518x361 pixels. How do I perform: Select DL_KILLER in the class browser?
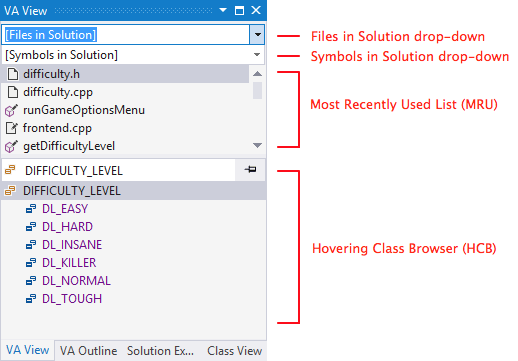click(x=69, y=263)
